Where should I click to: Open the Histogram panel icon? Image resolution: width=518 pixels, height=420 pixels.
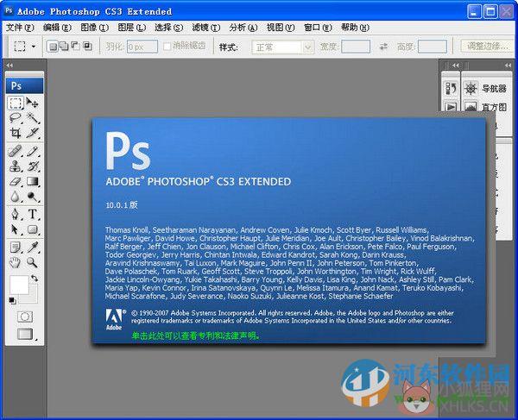pyautogui.click(x=471, y=107)
